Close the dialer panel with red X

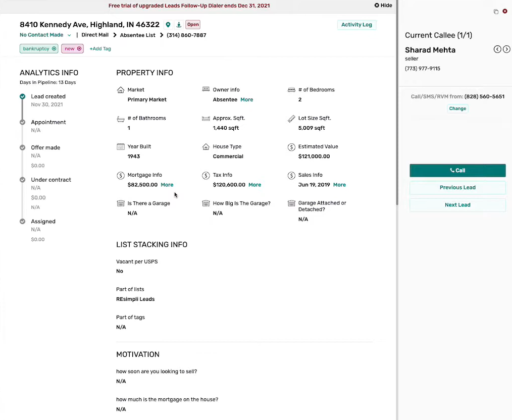505,11
